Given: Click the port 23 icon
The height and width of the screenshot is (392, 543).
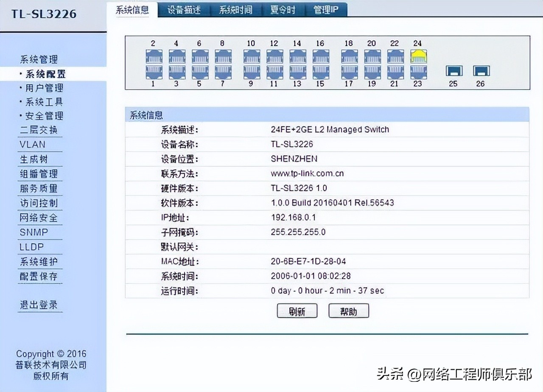Looking at the screenshot, I should click(418, 71).
